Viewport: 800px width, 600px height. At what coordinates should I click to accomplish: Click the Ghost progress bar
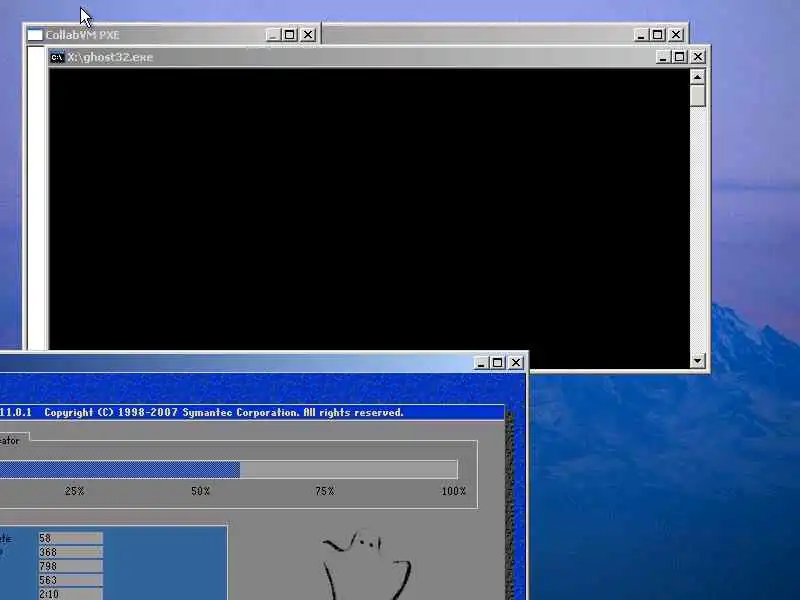click(229, 469)
